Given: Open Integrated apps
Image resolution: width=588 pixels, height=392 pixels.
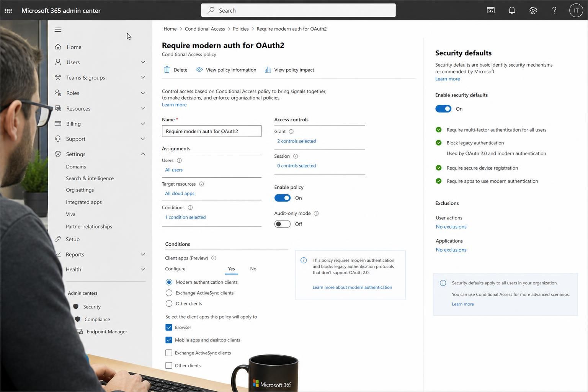Looking at the screenshot, I should click(84, 202).
